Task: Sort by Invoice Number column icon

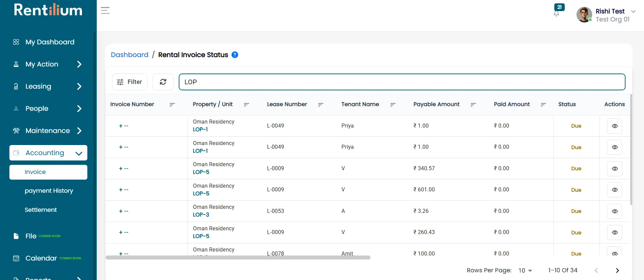Action: (x=172, y=104)
